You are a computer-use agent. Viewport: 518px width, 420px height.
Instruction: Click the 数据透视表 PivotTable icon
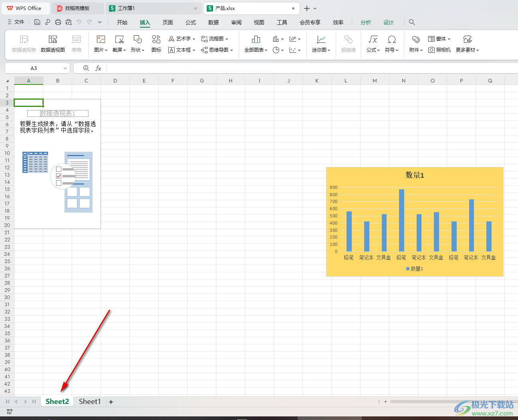(24, 44)
